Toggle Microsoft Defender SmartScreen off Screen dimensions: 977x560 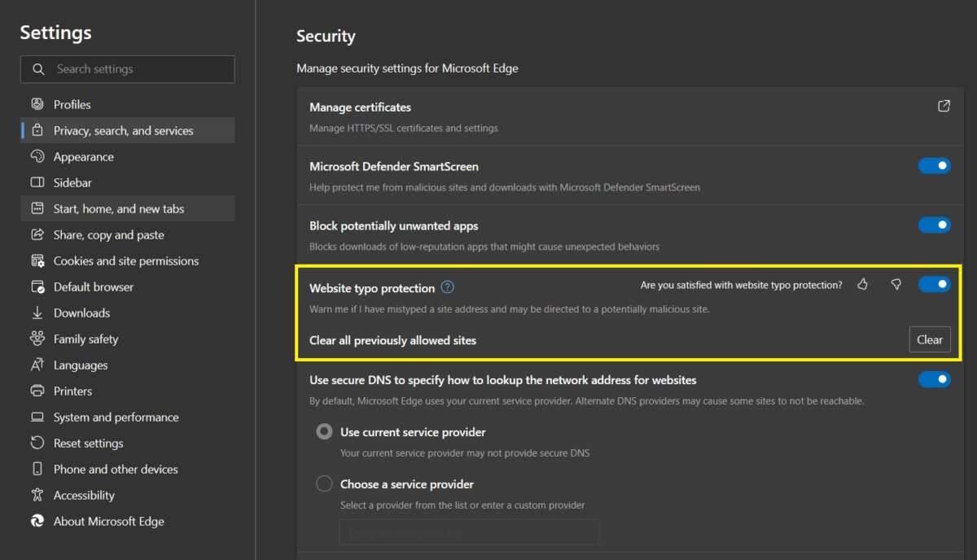click(935, 165)
